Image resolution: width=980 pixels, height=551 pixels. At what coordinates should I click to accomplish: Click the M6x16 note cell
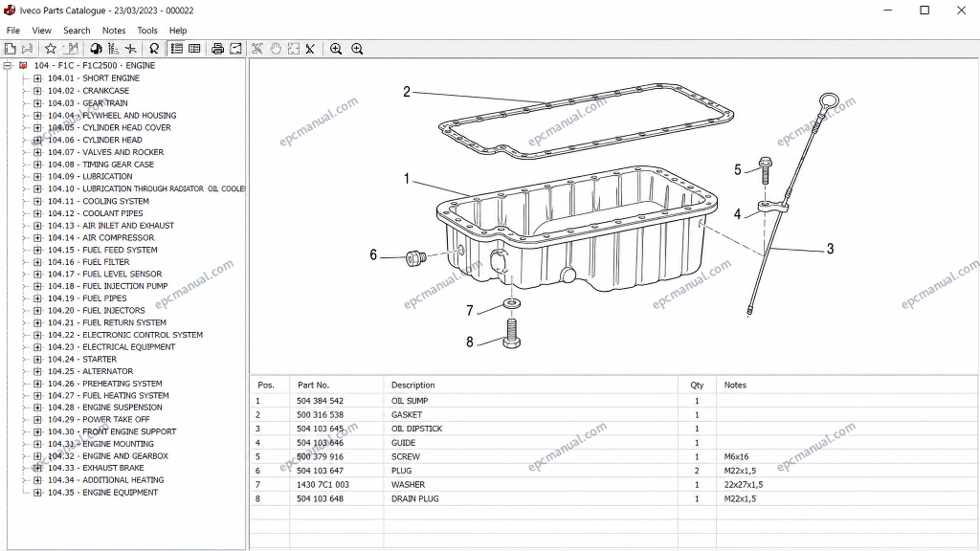coord(736,456)
